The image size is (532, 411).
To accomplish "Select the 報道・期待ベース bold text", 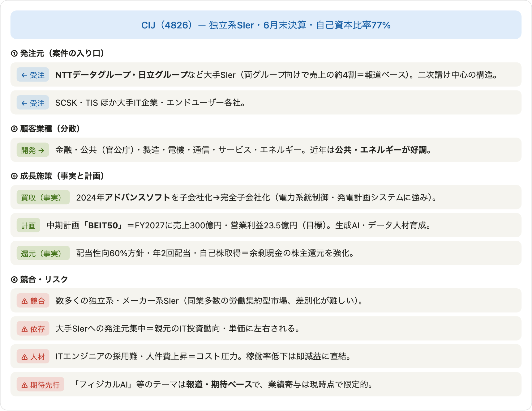I will [x=219, y=384].
